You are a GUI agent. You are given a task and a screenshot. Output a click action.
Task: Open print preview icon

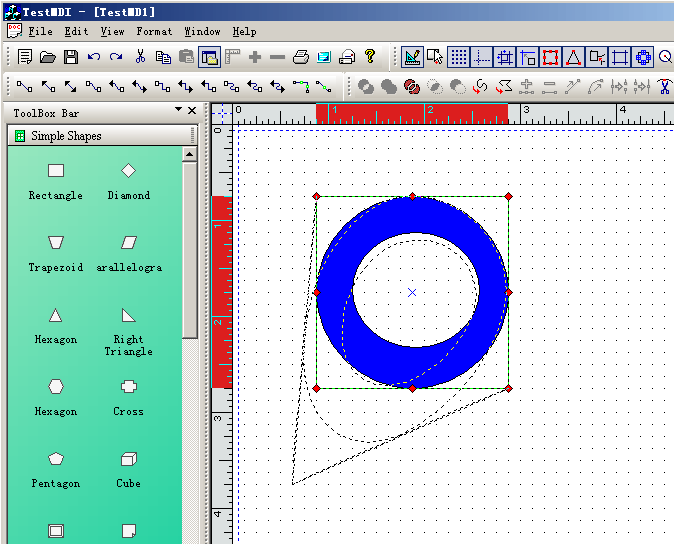point(324,57)
